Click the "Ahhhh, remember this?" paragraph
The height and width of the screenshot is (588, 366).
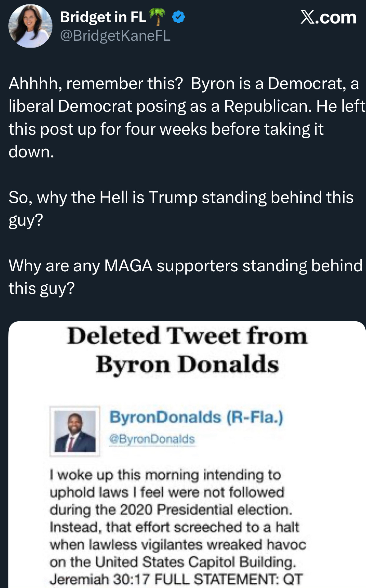tap(183, 106)
